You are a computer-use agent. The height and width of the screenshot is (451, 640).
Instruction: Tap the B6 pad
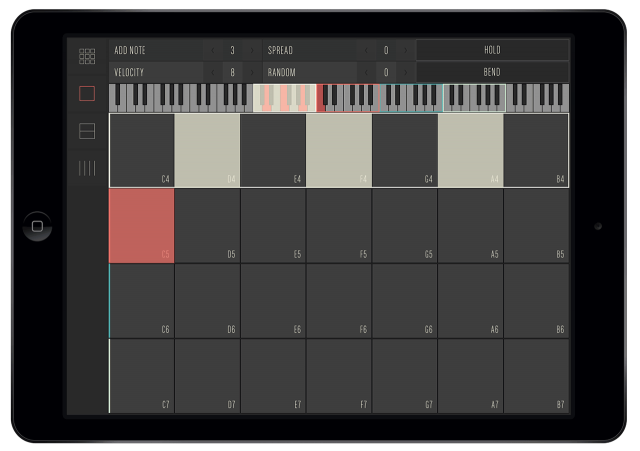click(536, 301)
